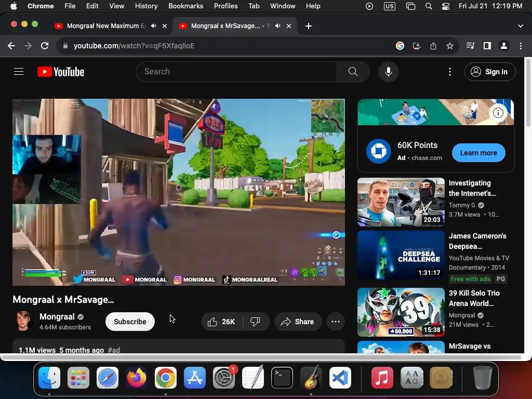Close the Mongraal New Maximum tab

tap(165, 26)
